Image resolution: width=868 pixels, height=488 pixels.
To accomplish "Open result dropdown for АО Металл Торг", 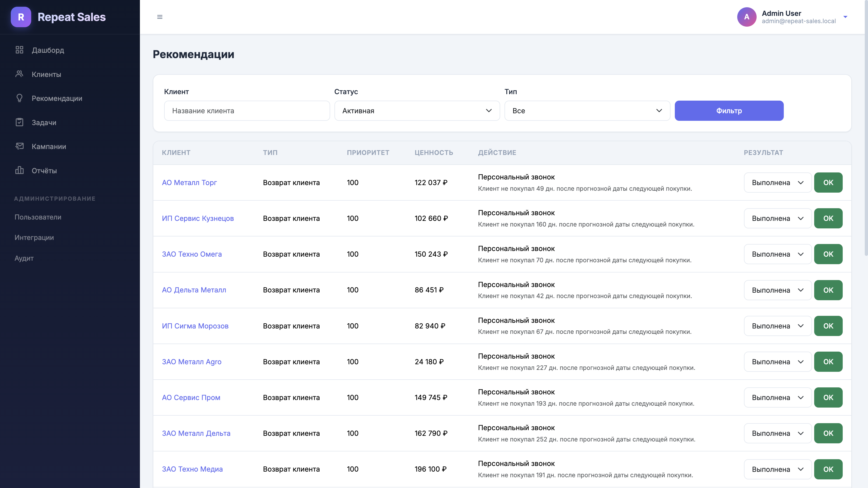I will point(778,183).
